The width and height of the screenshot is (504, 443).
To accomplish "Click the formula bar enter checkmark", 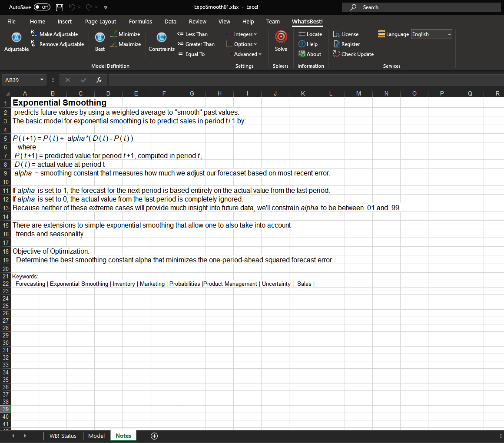I will (83, 80).
